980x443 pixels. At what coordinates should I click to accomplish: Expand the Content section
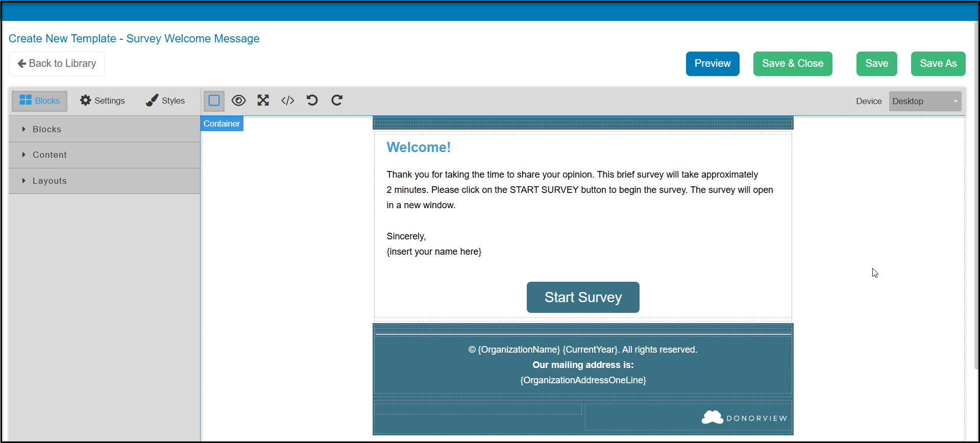coord(104,155)
